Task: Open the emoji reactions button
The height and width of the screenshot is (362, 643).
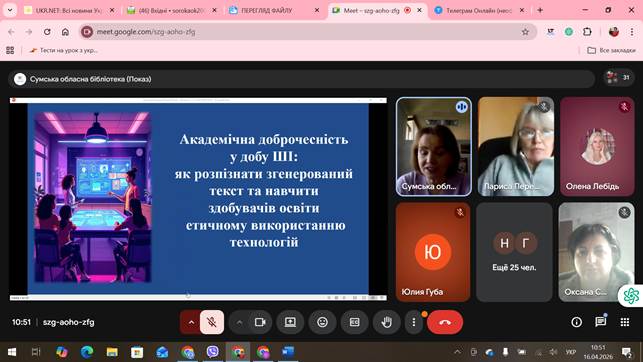Action: (323, 322)
